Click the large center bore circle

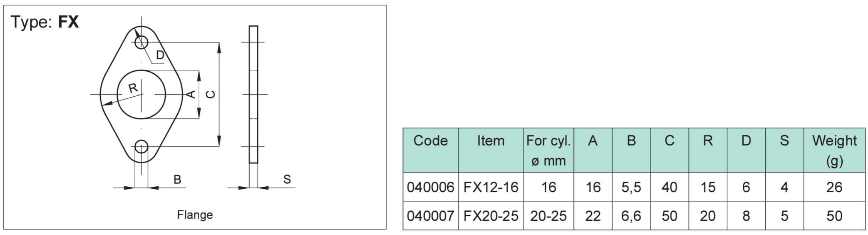coord(141,95)
